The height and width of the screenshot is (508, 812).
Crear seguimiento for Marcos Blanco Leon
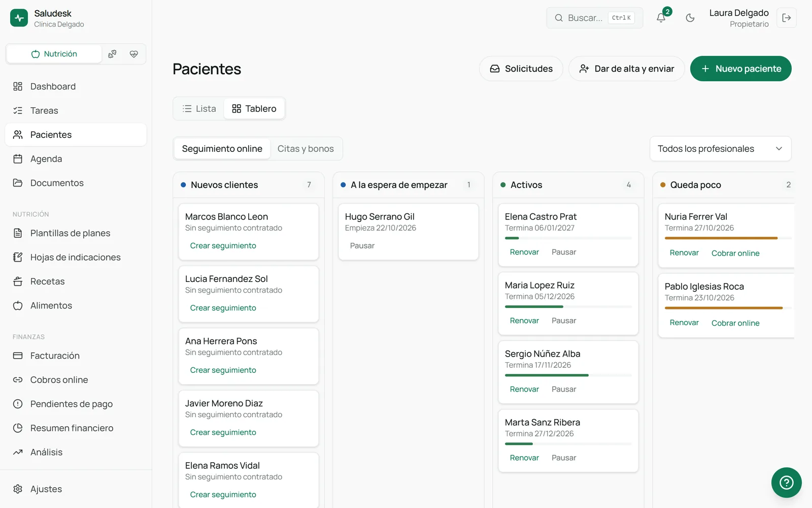click(x=223, y=246)
